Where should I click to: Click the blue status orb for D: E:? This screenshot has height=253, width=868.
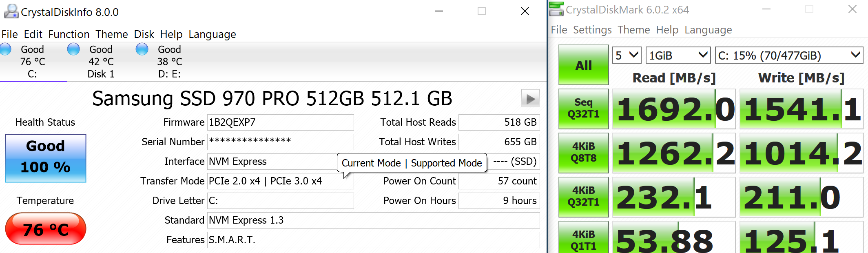click(x=142, y=49)
